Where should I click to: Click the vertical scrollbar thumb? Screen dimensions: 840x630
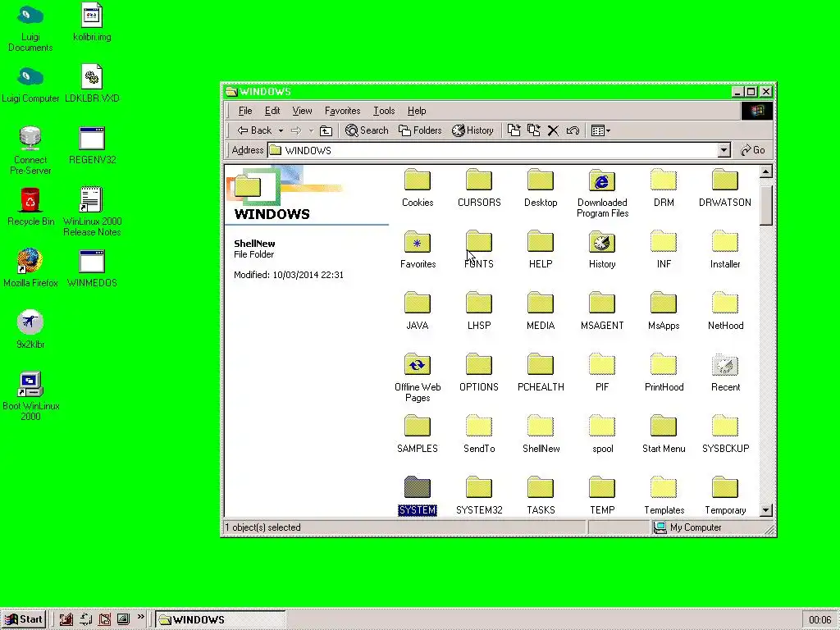(766, 204)
